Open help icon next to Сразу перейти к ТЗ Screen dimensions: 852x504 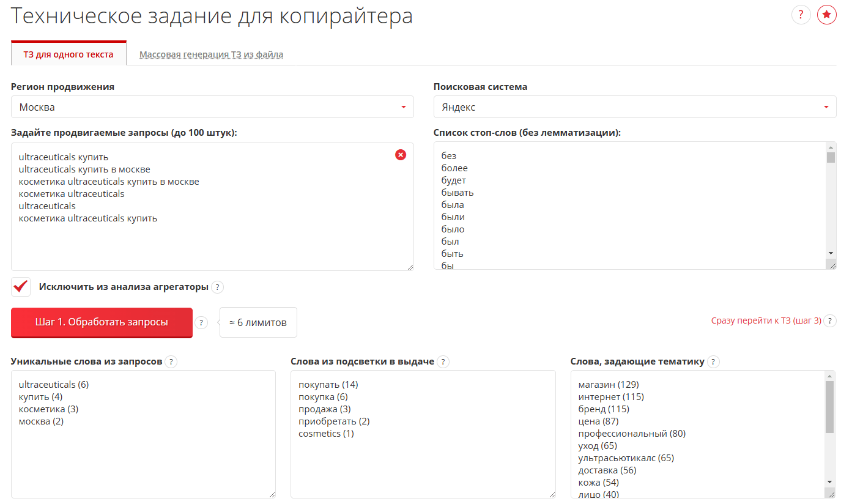(x=830, y=321)
